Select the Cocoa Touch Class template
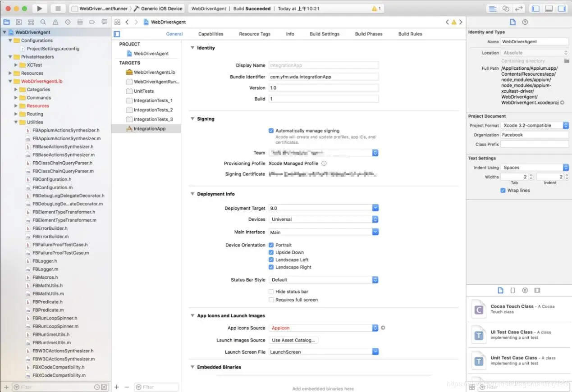 (x=519, y=309)
